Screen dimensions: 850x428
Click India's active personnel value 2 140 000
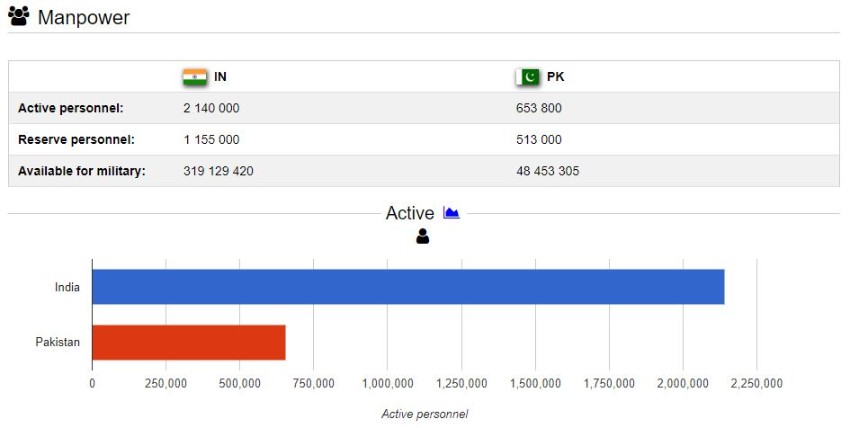click(211, 108)
